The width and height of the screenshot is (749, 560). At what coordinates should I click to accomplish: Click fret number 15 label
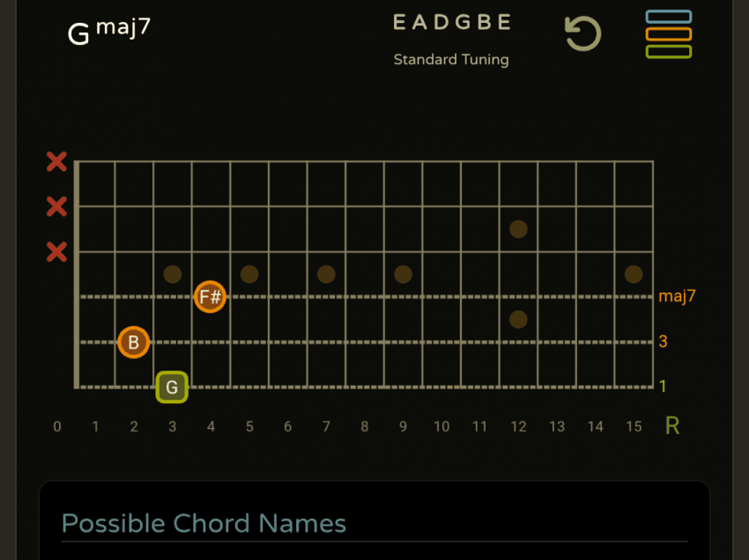pos(634,427)
